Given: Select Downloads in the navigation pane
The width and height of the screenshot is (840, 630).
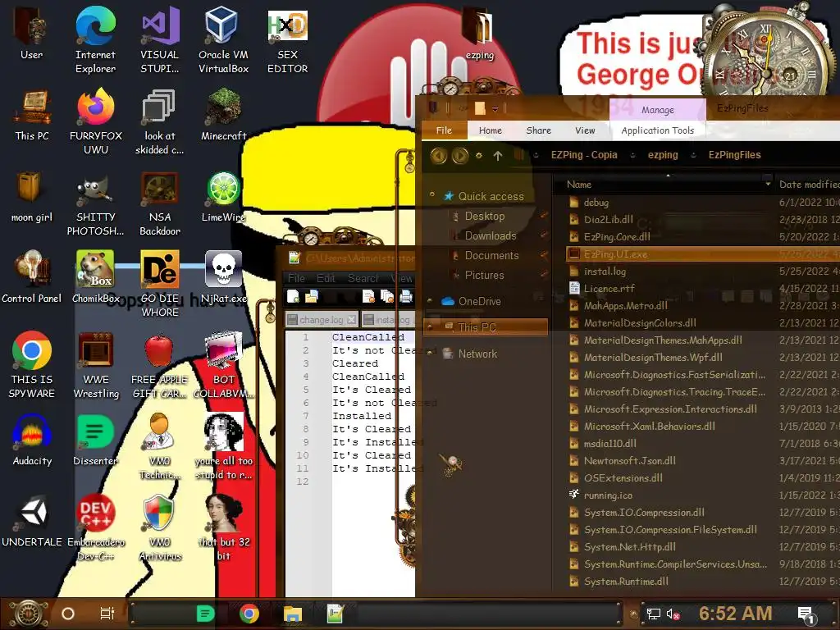Looking at the screenshot, I should click(x=491, y=235).
